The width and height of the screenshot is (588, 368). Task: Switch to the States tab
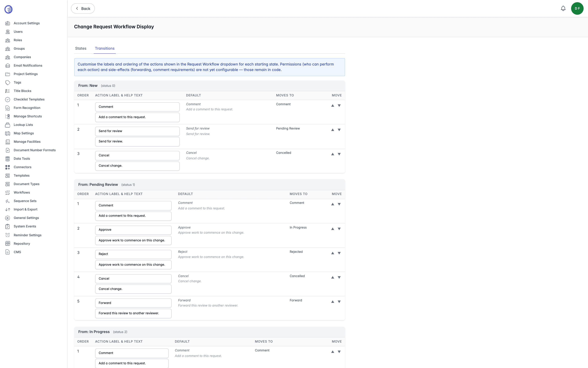[81, 48]
